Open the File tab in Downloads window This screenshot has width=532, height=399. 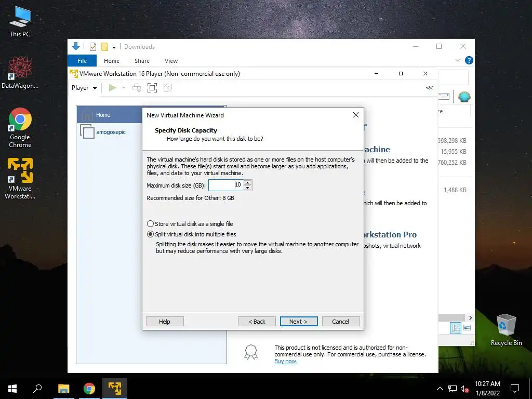82,61
